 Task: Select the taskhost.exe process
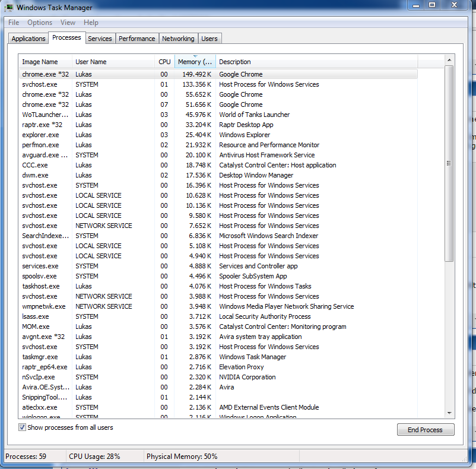click(218, 286)
